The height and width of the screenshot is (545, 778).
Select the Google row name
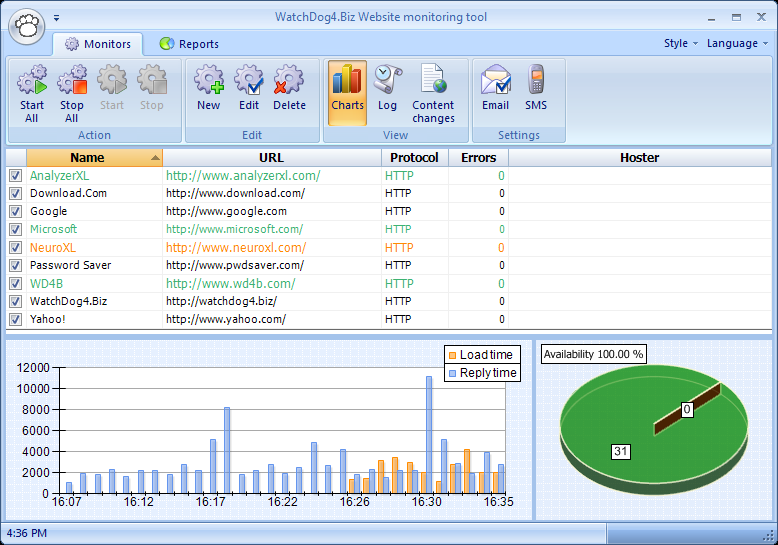(49, 211)
